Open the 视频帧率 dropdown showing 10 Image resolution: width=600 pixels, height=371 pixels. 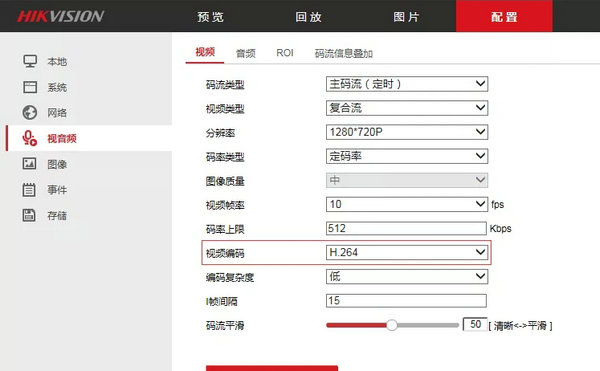(407, 204)
